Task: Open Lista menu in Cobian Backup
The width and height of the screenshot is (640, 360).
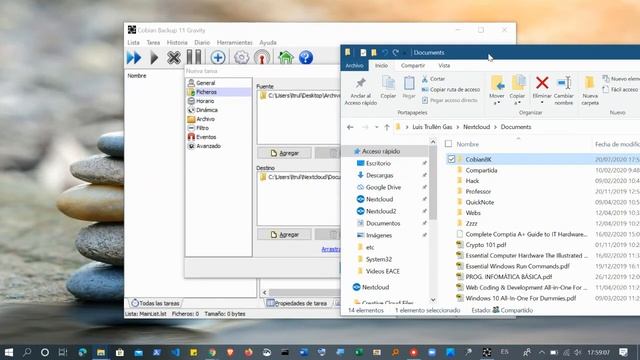Action: pyautogui.click(x=133, y=42)
